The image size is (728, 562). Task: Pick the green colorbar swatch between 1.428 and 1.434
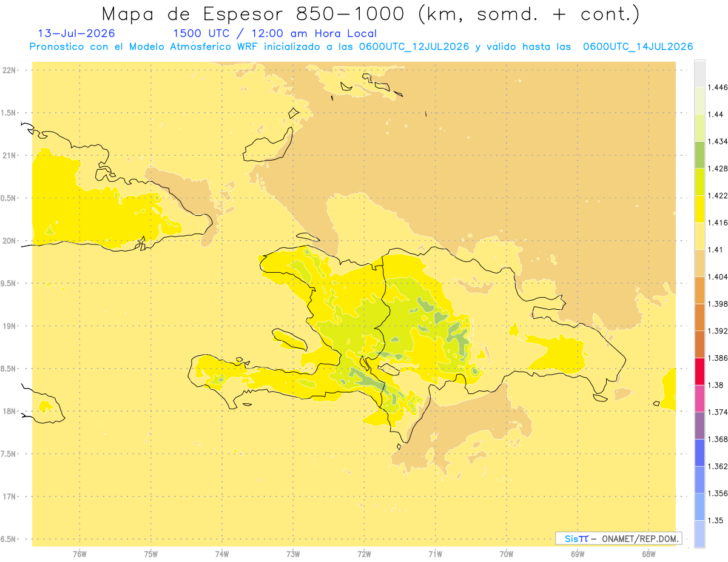(x=699, y=155)
